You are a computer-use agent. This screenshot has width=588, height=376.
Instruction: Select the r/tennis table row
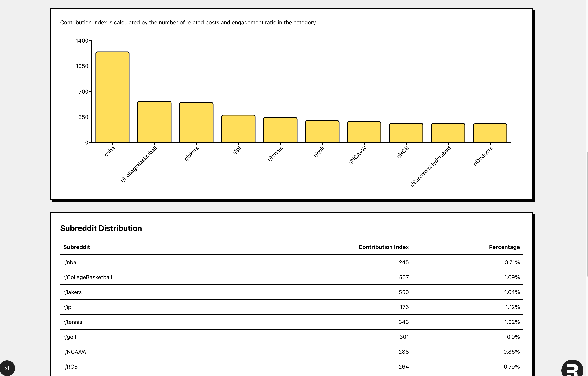[x=73, y=322]
